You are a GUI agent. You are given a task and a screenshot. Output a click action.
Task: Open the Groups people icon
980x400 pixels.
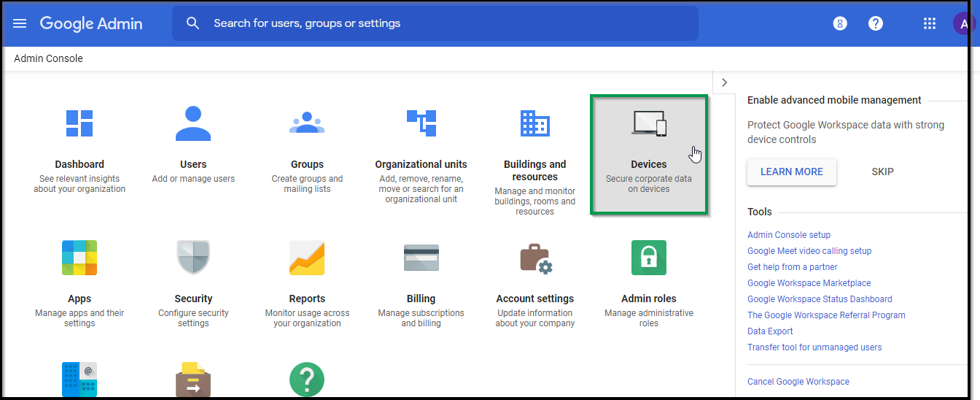point(307,123)
